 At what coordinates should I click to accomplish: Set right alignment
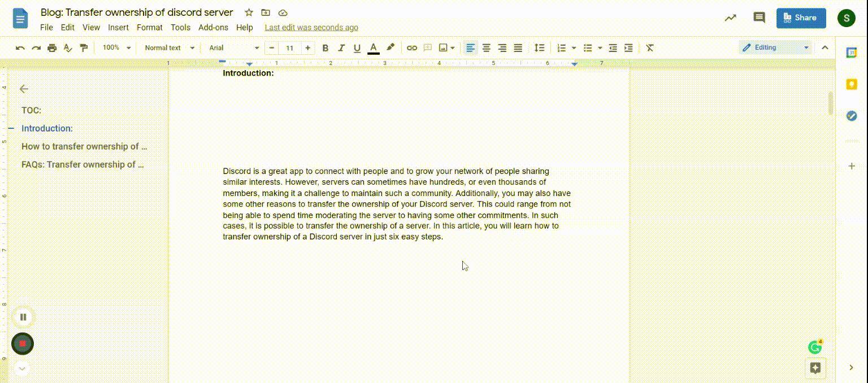502,48
